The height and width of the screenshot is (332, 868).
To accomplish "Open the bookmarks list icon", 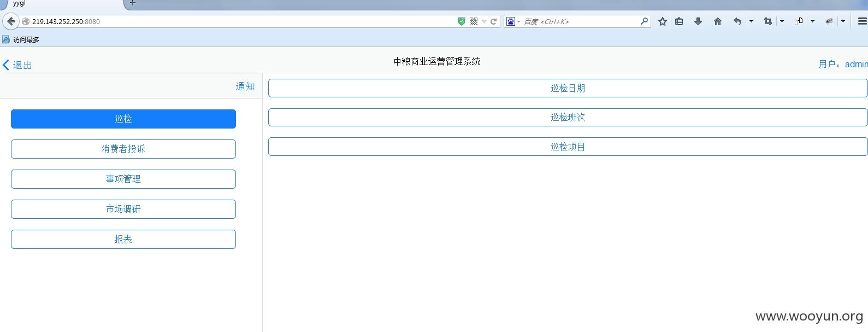I will (679, 21).
